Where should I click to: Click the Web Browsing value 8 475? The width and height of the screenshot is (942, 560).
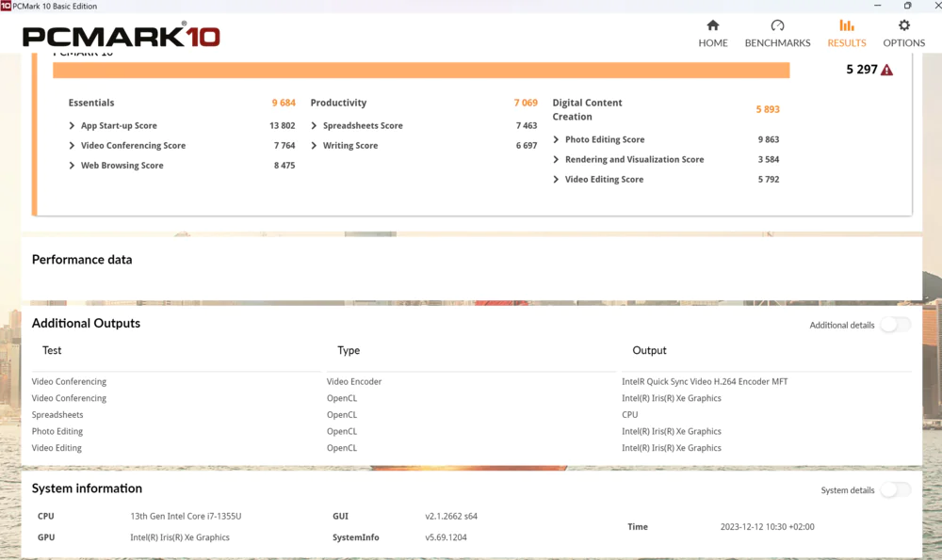coord(284,165)
